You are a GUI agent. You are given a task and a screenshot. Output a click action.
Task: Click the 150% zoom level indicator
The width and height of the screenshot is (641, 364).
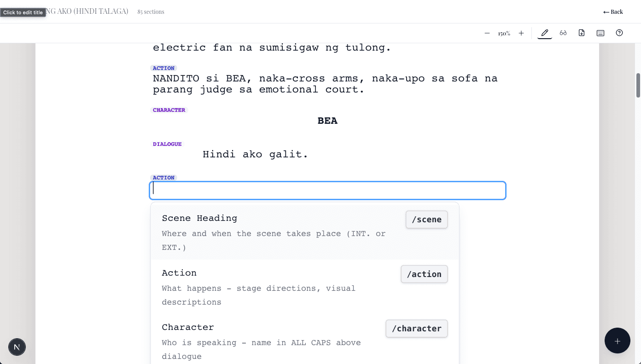tap(504, 33)
